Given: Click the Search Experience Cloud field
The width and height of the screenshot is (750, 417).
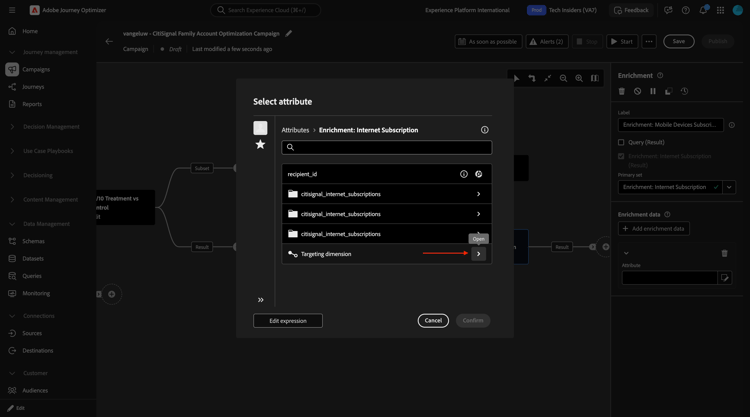Looking at the screenshot, I should pos(265,10).
